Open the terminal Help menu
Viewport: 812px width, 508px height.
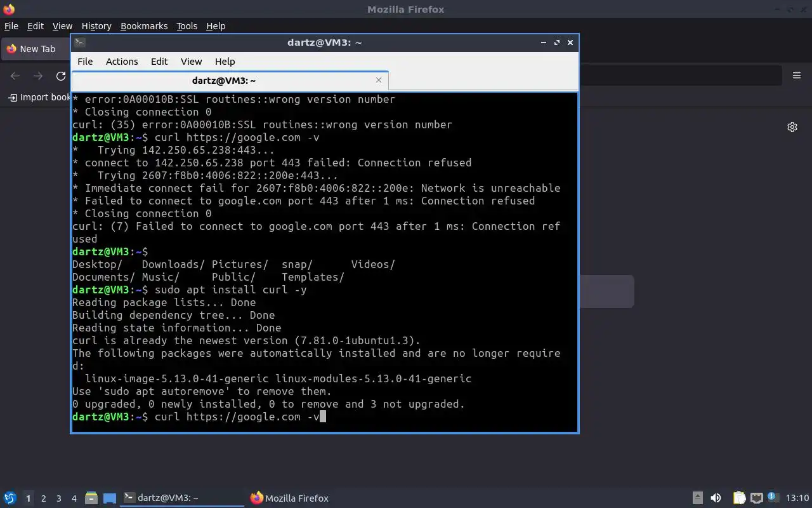pyautogui.click(x=225, y=62)
